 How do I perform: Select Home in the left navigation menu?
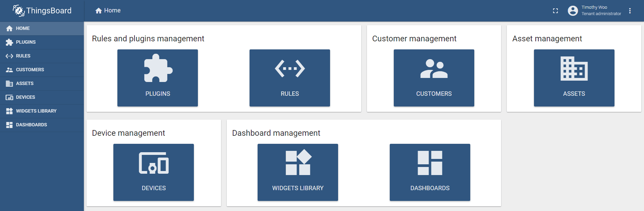click(x=23, y=28)
